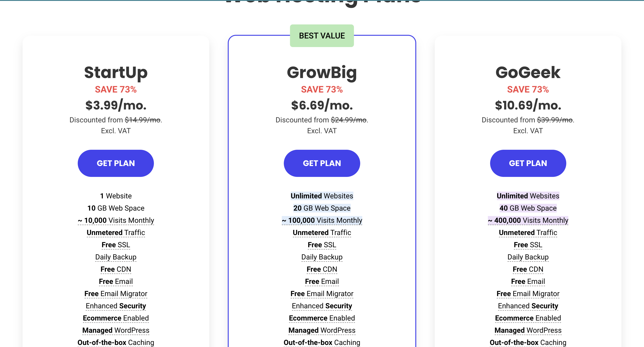Open the Free CDN link under StartUp
Screen dimensions: 644x347
pyautogui.click(x=116, y=269)
